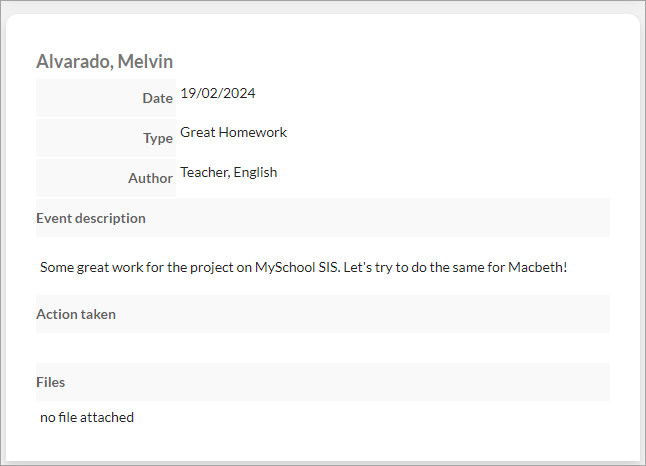
Task: Click the 'no file attached' text
Action: click(x=87, y=417)
